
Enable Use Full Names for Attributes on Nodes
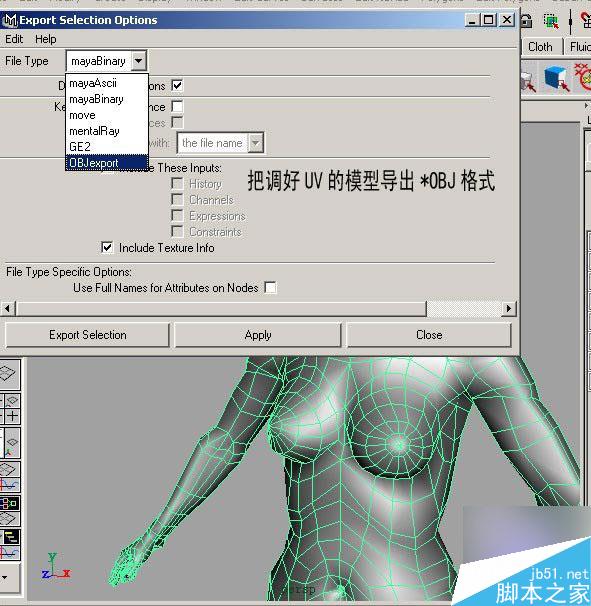[x=270, y=288]
